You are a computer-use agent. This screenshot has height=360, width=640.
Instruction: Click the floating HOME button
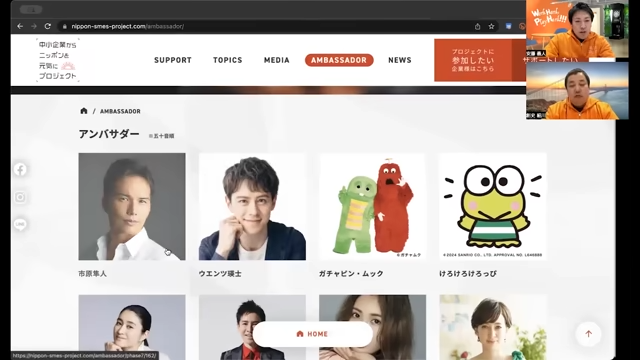(313, 334)
